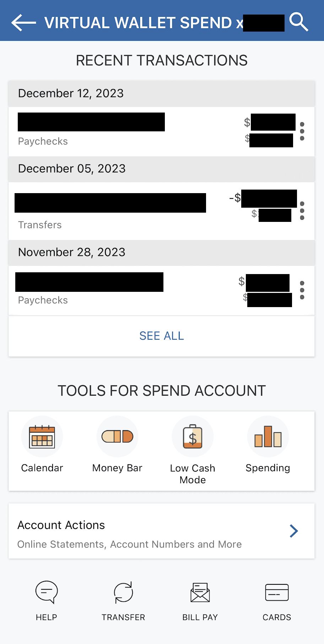Tap the search magnifier icon

299,22
